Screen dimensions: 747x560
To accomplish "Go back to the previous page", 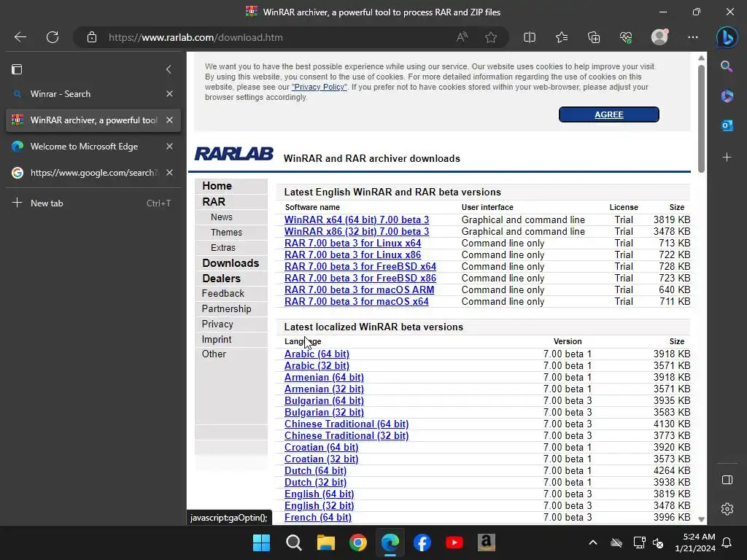I will click(x=20, y=37).
